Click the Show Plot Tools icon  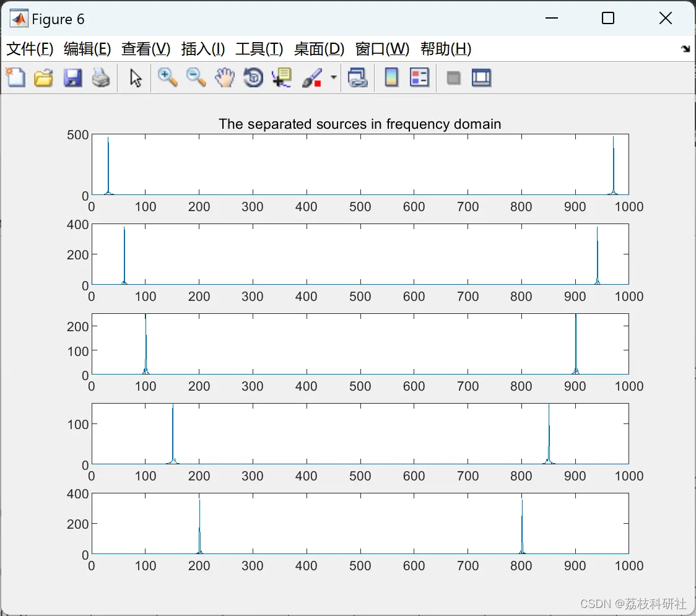coord(481,77)
